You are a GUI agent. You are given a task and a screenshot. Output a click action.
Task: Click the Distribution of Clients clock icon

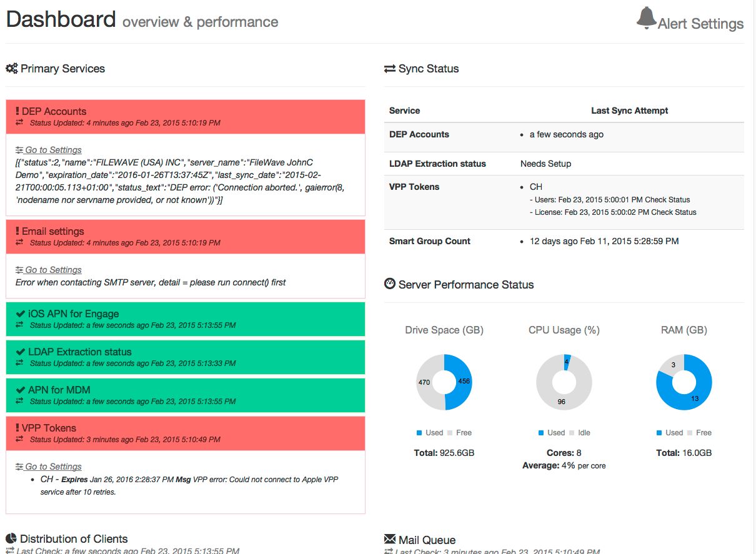coord(11,538)
